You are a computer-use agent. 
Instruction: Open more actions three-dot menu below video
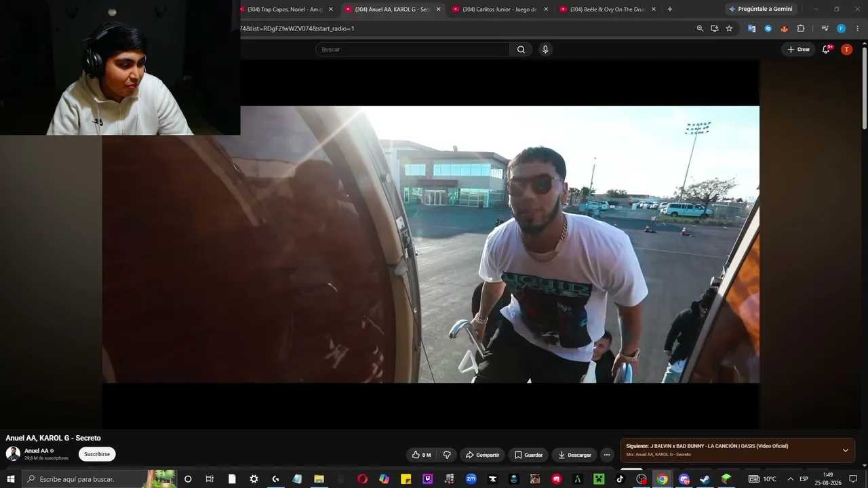pyautogui.click(x=607, y=455)
